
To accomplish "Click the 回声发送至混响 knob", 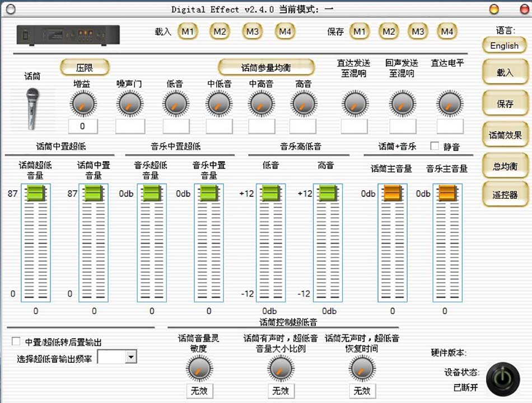I will click(x=401, y=104).
